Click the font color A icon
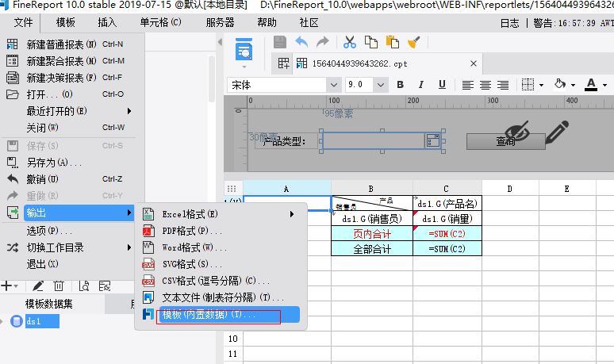This screenshot has width=614, height=364. 591,85
